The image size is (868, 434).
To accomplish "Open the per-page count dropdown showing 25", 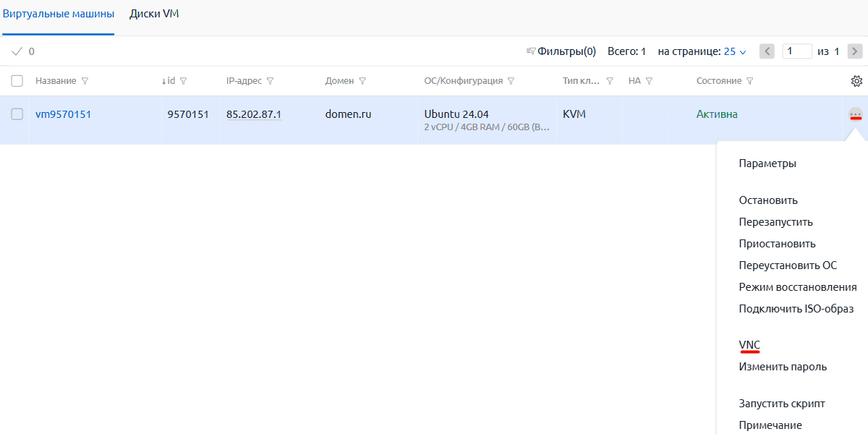I will pos(735,51).
